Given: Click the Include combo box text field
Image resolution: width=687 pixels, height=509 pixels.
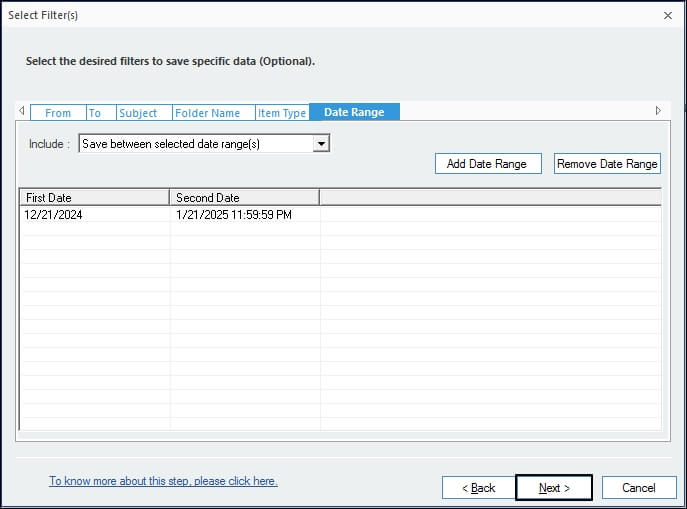Looking at the screenshot, I should tap(195, 144).
